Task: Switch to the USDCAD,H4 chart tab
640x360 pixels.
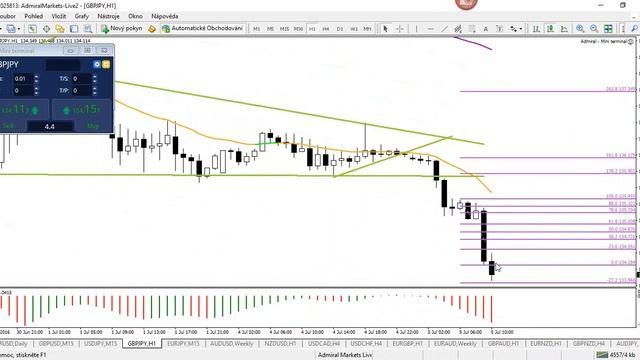Action: (x=324, y=344)
